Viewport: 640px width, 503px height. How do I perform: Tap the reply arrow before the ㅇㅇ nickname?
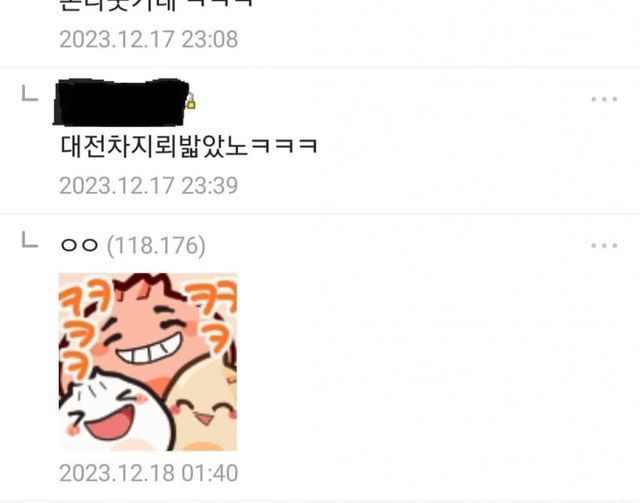[30, 240]
